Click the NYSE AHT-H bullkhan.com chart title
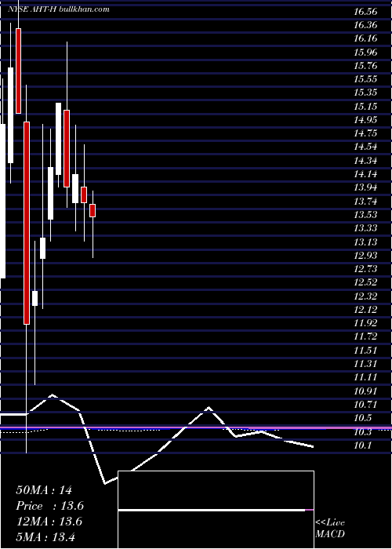 pyautogui.click(x=59, y=9)
